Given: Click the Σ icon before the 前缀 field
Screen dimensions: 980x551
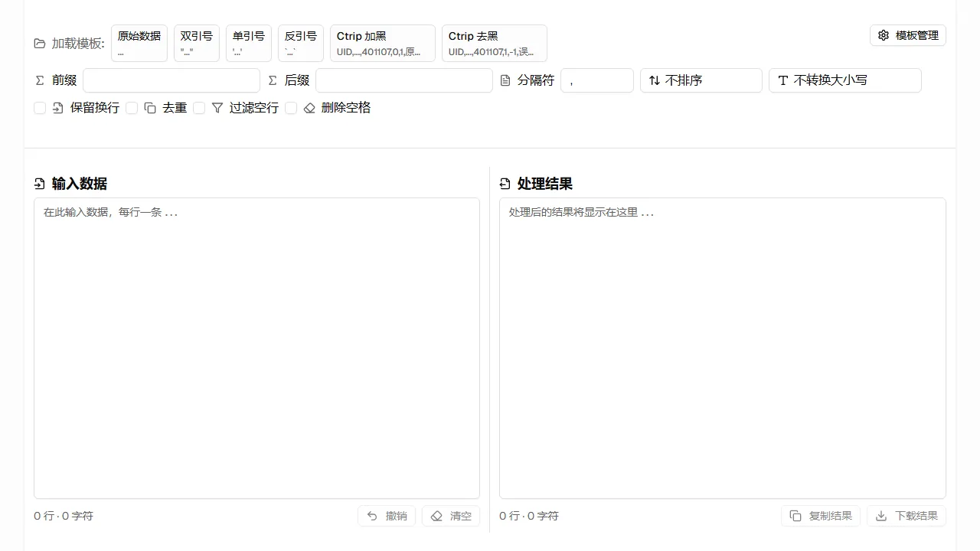Looking at the screenshot, I should [x=40, y=80].
